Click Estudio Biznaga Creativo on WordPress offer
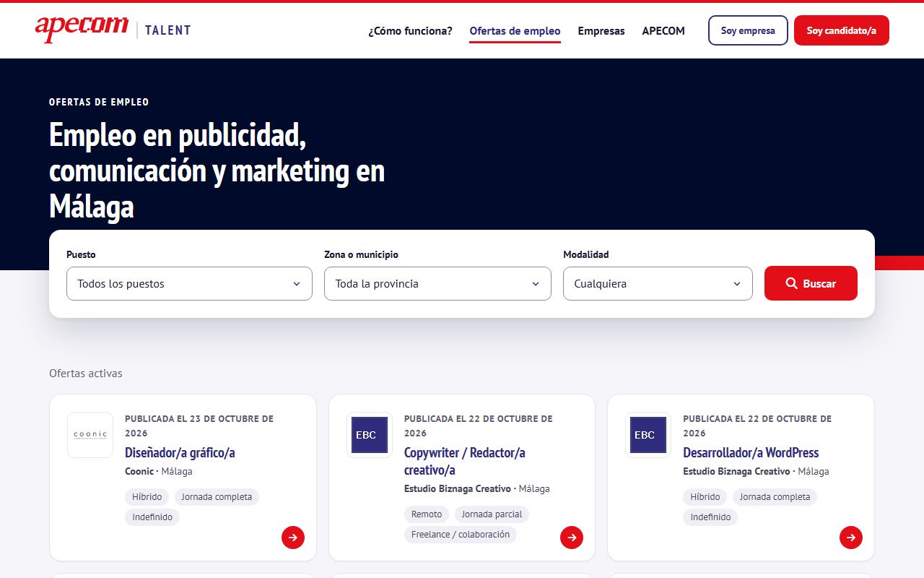The width and height of the screenshot is (924, 578). 736,471
